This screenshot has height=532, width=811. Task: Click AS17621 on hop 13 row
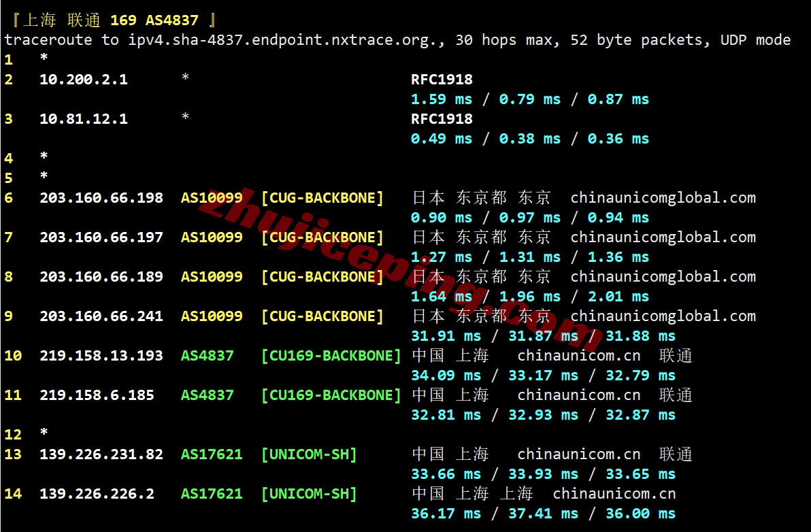212,454
